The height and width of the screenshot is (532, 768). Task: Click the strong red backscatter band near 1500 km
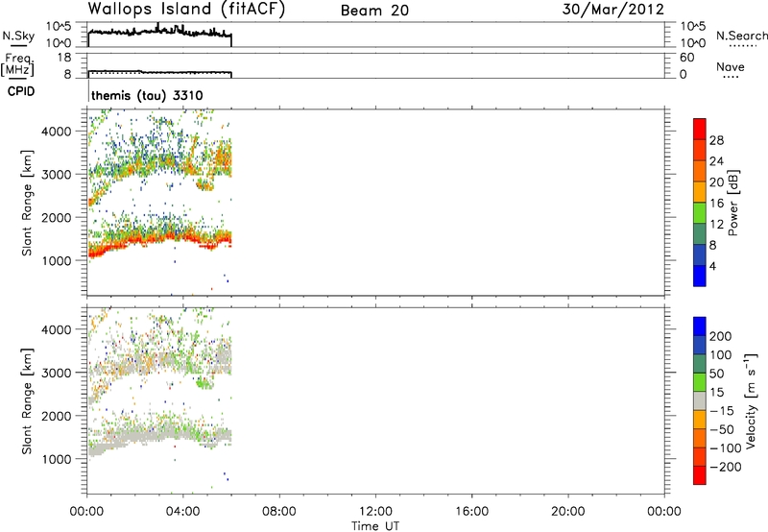[x=161, y=238]
